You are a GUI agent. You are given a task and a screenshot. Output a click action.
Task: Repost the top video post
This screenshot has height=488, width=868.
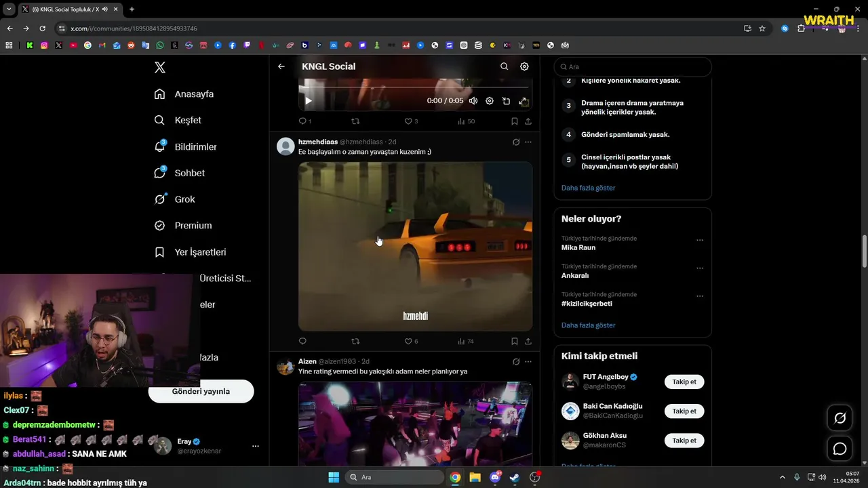click(x=355, y=121)
